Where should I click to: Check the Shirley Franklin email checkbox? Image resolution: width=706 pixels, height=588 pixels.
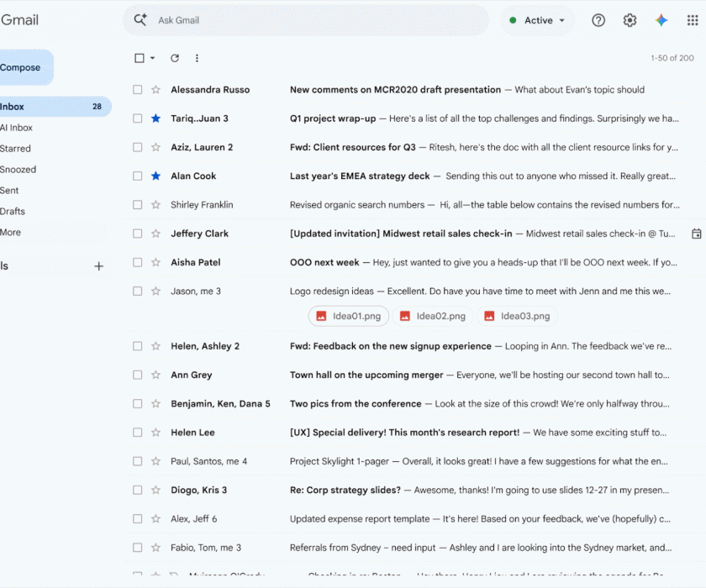pos(137,205)
